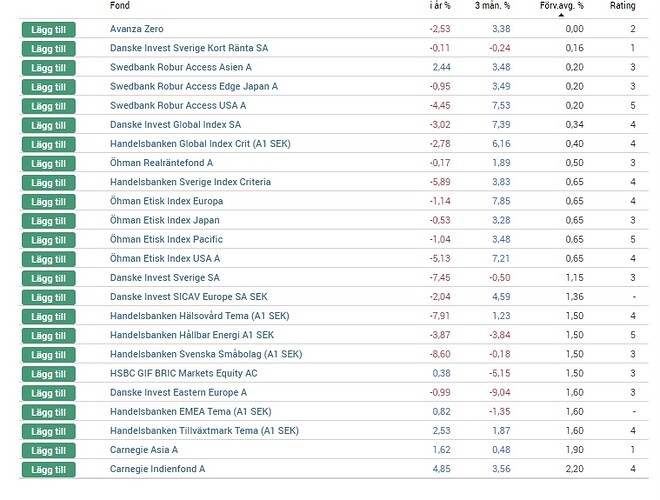View Danske Invest Eastern Europe A
Image resolution: width=660 pixels, height=500 pixels.
tap(179, 393)
